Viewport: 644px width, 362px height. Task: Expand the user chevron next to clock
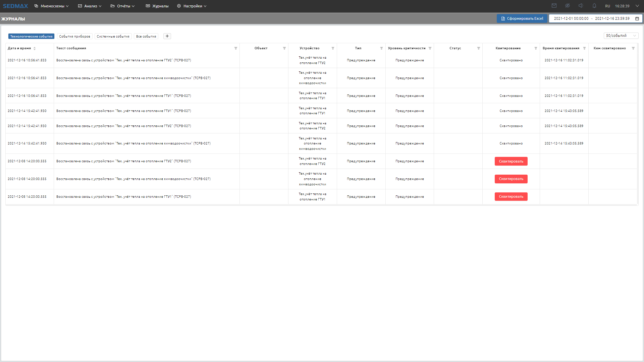point(637,6)
